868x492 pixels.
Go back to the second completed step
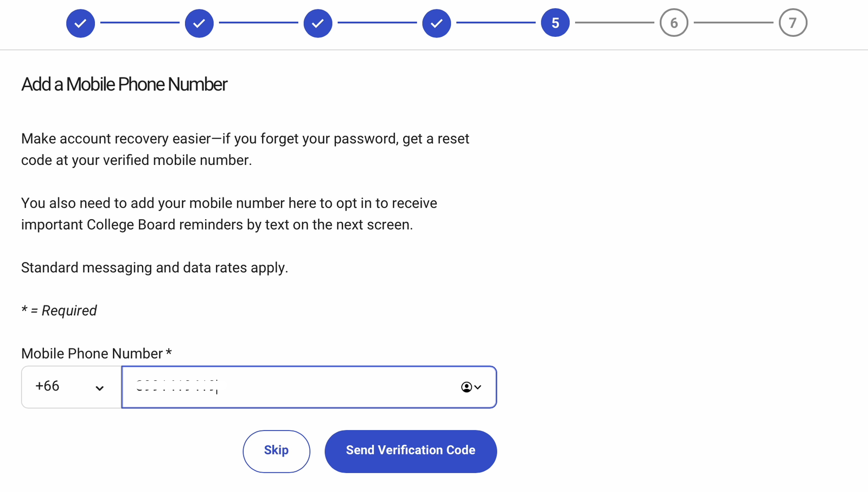(199, 23)
